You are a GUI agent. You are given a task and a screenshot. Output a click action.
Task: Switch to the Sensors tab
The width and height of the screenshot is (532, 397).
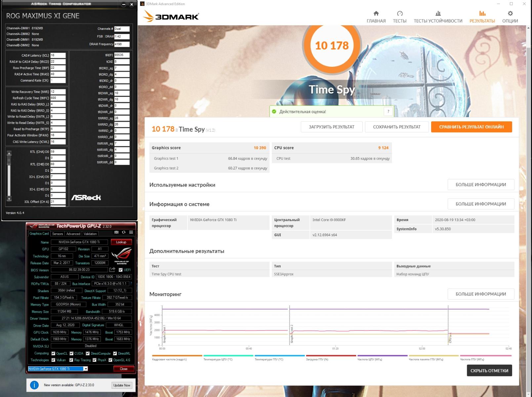58,234
